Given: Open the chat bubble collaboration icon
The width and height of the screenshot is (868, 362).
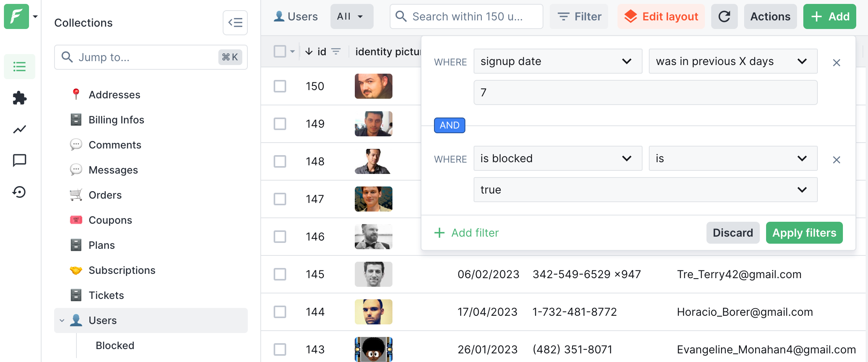Looking at the screenshot, I should [x=20, y=160].
